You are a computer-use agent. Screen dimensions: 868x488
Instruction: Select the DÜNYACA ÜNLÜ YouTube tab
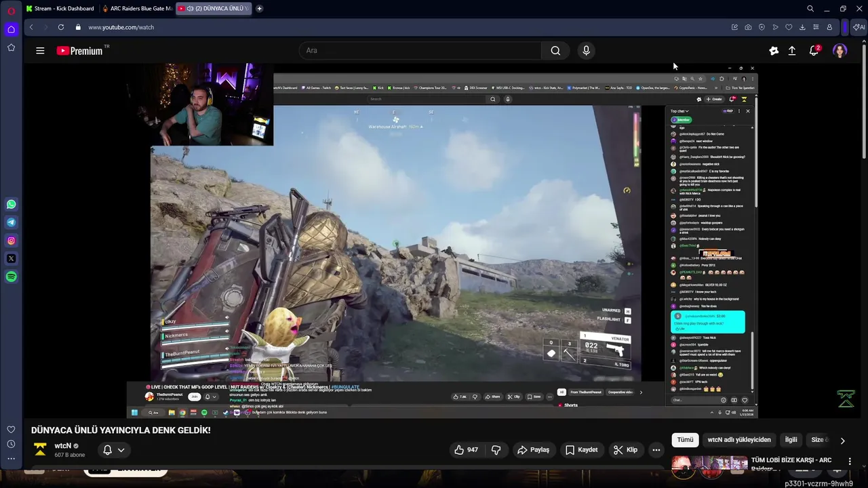[x=214, y=9]
